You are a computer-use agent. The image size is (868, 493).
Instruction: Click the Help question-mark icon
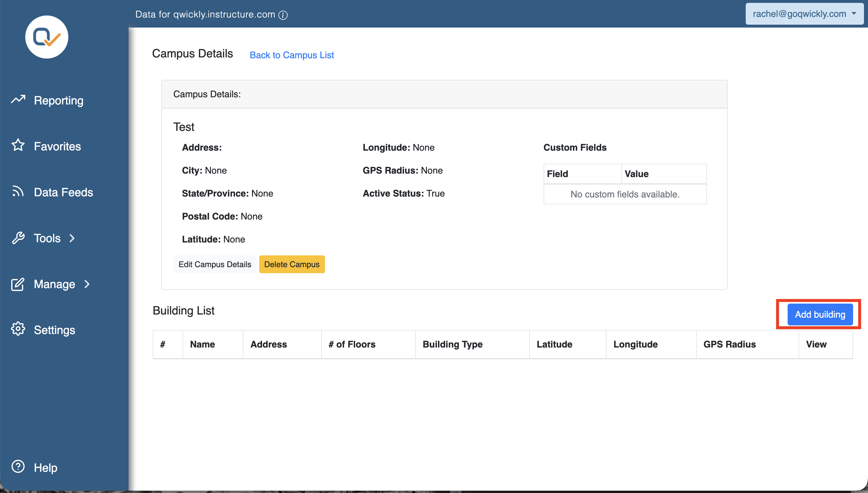coord(18,467)
